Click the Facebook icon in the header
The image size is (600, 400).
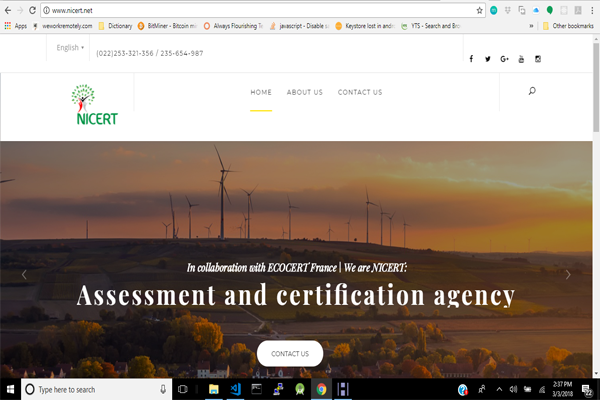[471, 59]
